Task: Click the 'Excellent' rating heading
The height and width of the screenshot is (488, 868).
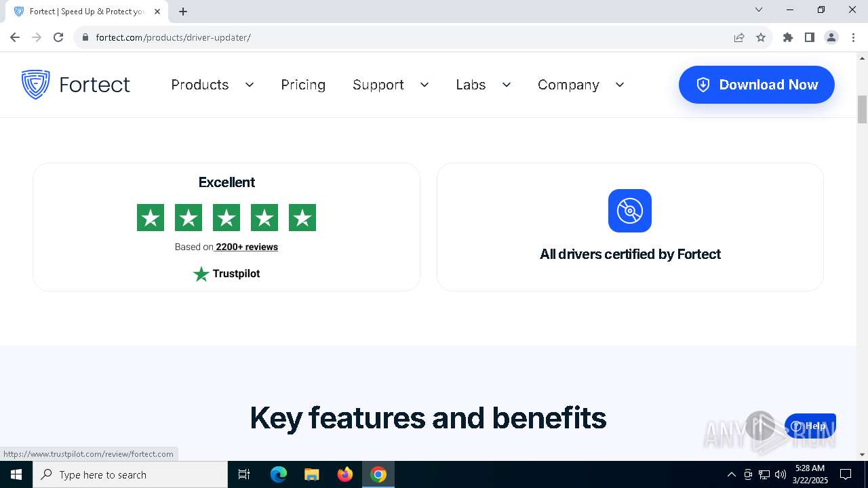Action: point(226,182)
